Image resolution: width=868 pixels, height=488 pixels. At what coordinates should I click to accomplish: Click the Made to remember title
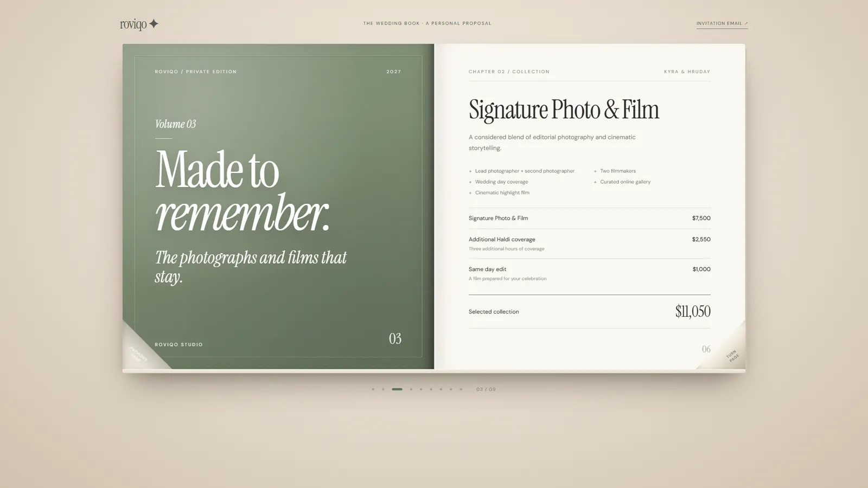[x=242, y=190]
